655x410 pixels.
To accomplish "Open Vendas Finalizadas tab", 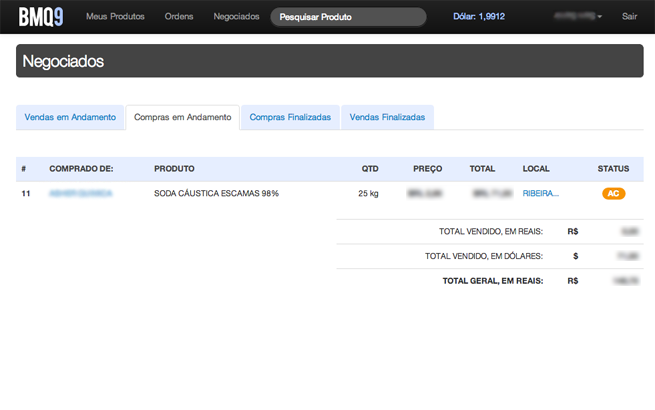I will 387,117.
